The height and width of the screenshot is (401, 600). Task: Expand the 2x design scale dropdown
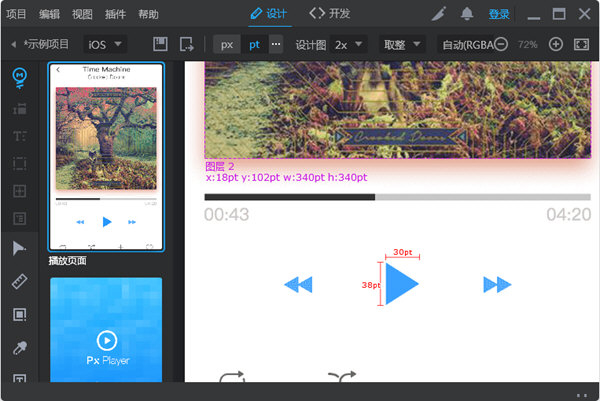pyautogui.click(x=349, y=45)
